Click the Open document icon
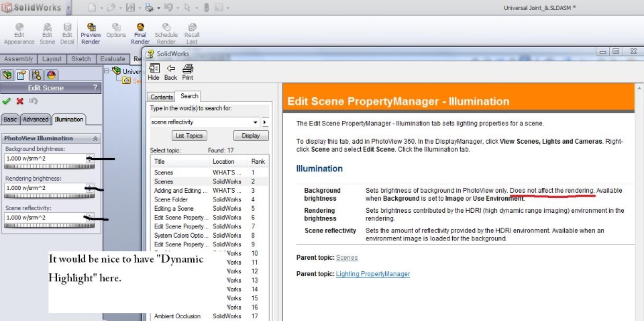 (111, 7)
